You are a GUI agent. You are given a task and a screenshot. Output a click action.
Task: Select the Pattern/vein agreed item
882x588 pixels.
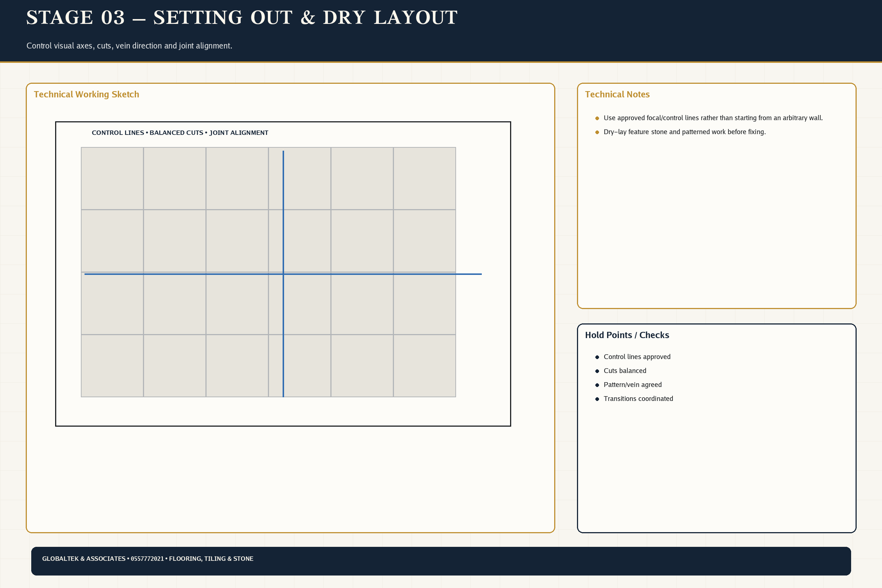tap(632, 384)
